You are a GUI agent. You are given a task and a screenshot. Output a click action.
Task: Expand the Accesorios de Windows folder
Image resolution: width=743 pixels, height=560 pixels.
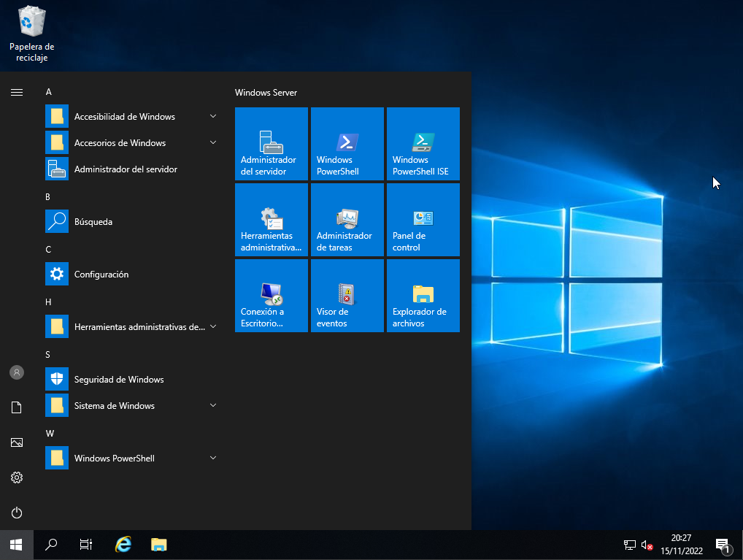tap(131, 142)
